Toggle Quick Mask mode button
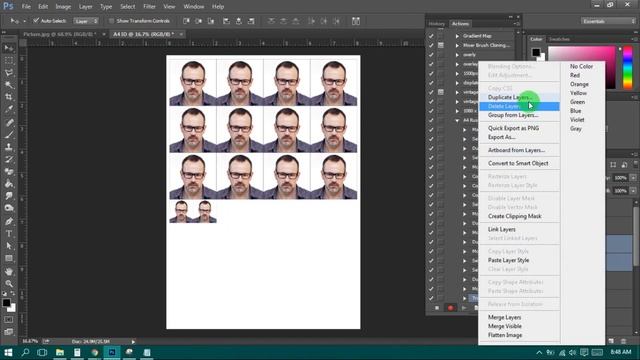Viewport: 640px width, 360px height. click(9, 320)
